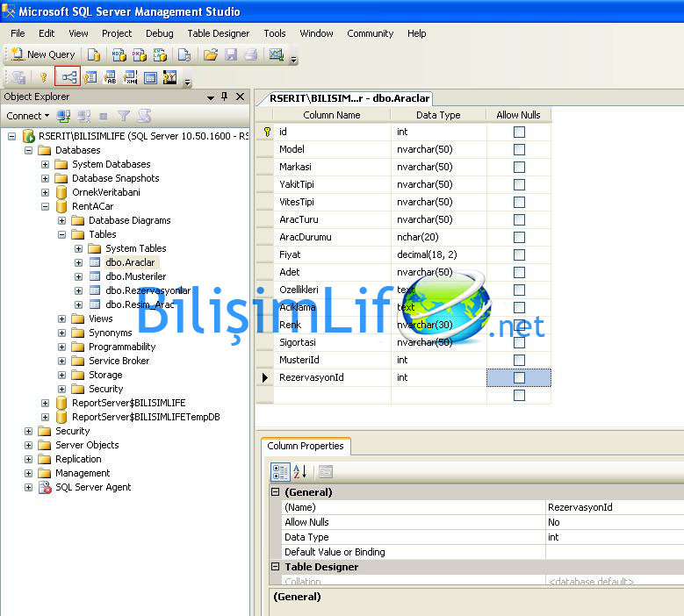Image resolution: width=684 pixels, height=616 pixels.
Task: Open the Table Designer menu
Action: [x=218, y=33]
